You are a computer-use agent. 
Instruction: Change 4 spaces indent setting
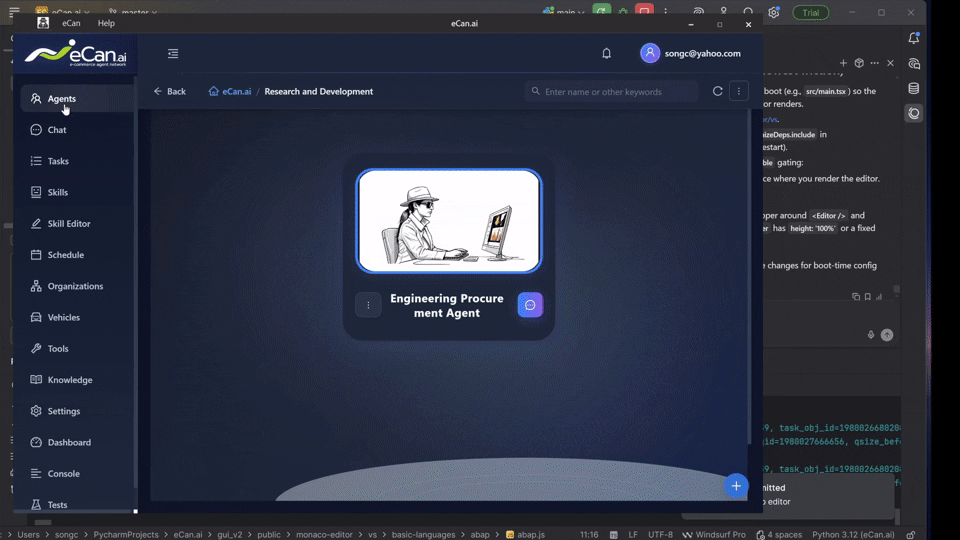[x=779, y=534]
